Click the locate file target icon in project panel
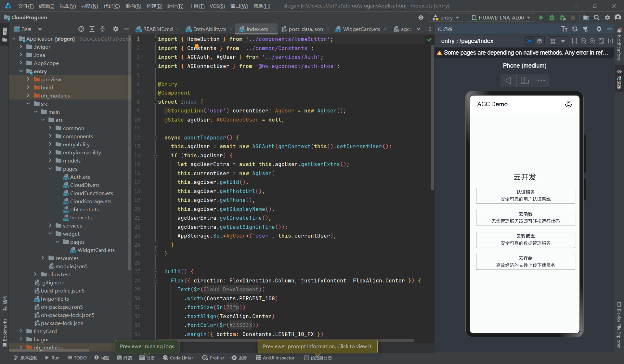The width and height of the screenshot is (624, 364). point(81,29)
